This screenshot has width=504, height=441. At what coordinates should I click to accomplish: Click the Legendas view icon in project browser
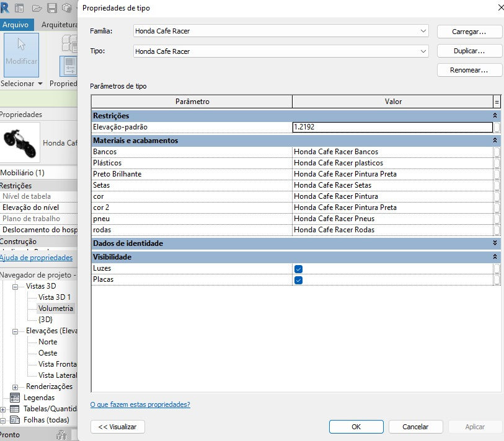coord(15,398)
